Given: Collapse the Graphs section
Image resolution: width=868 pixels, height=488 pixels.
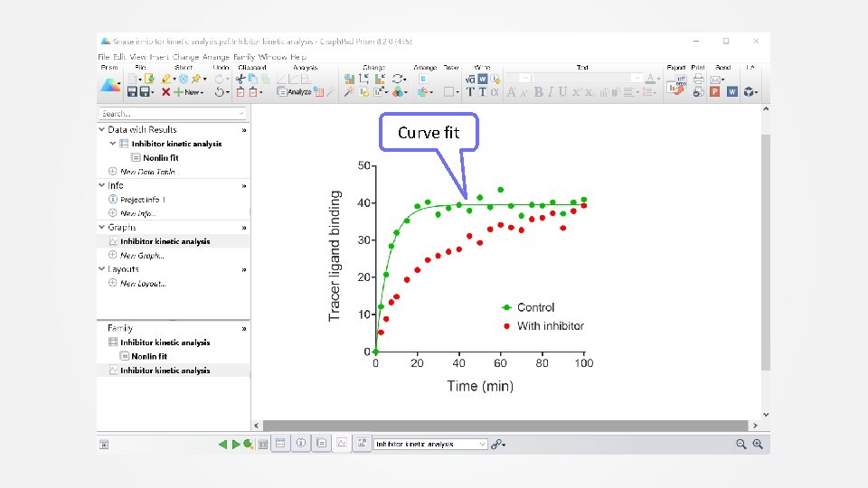Looking at the screenshot, I should pyautogui.click(x=102, y=227).
